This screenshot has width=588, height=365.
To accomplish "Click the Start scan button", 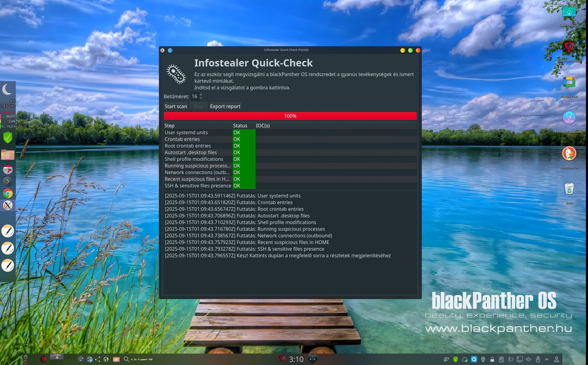I will point(175,106).
